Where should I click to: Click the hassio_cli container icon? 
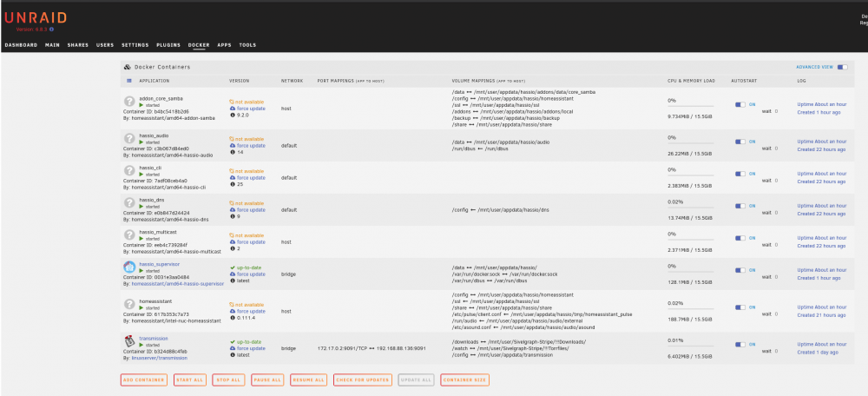pyautogui.click(x=129, y=170)
